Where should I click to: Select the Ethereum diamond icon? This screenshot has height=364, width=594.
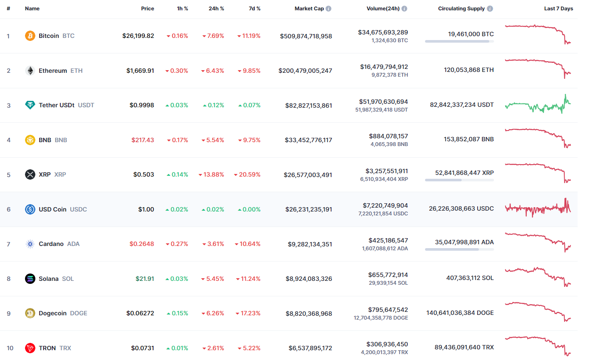[29, 70]
